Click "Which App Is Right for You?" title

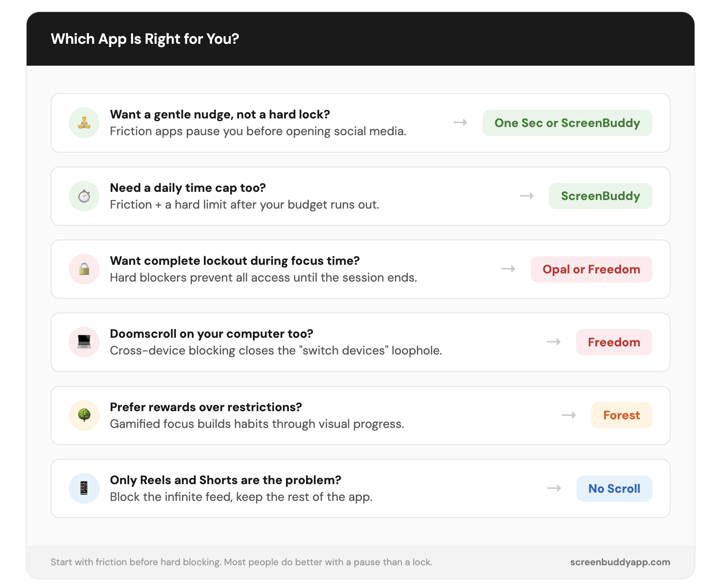point(145,39)
